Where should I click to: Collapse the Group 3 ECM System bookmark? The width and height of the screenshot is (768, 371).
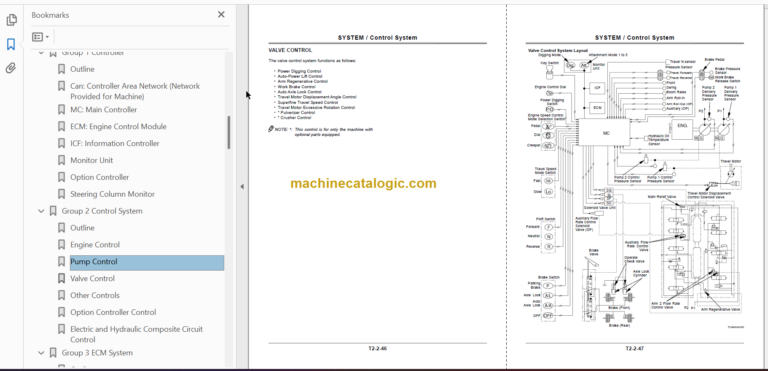pyautogui.click(x=41, y=353)
